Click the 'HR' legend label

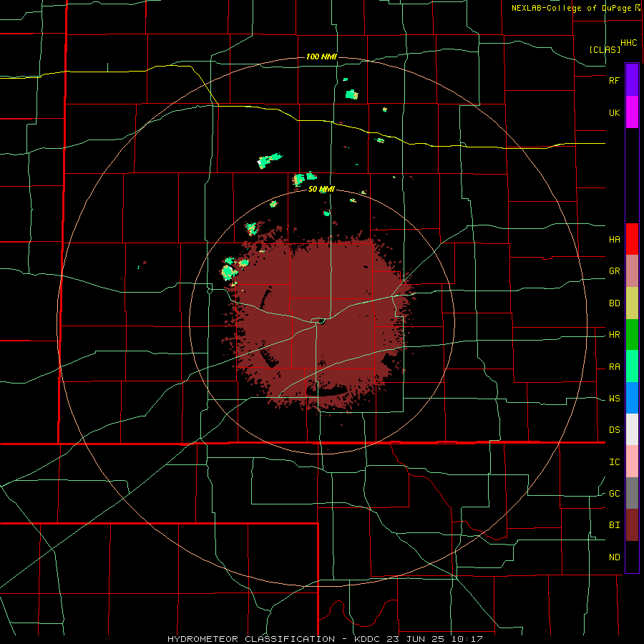(x=614, y=335)
